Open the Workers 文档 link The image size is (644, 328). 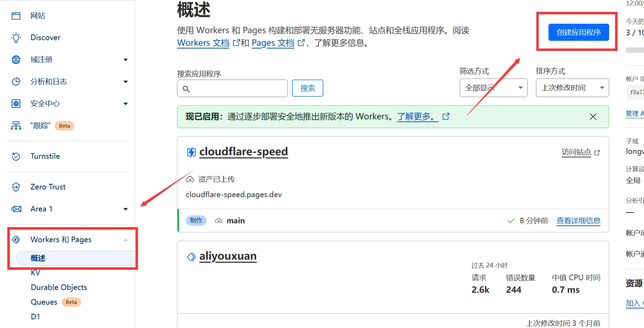203,43
